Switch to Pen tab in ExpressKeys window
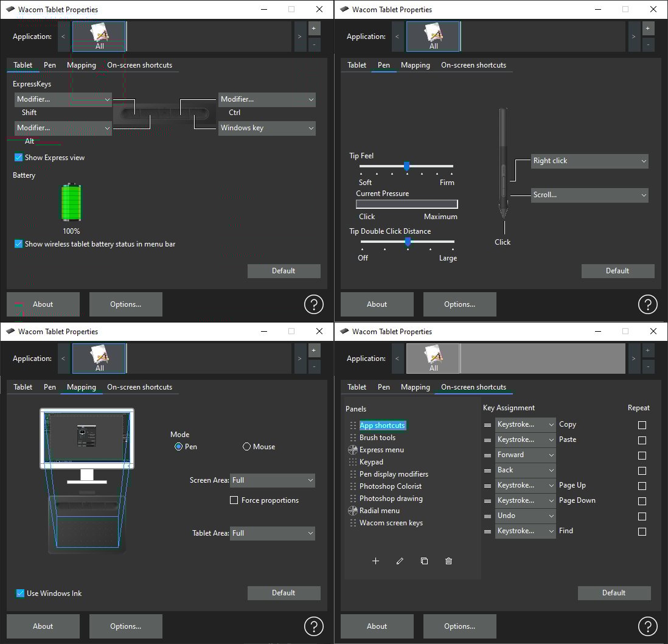This screenshot has height=644, width=668. coord(50,65)
